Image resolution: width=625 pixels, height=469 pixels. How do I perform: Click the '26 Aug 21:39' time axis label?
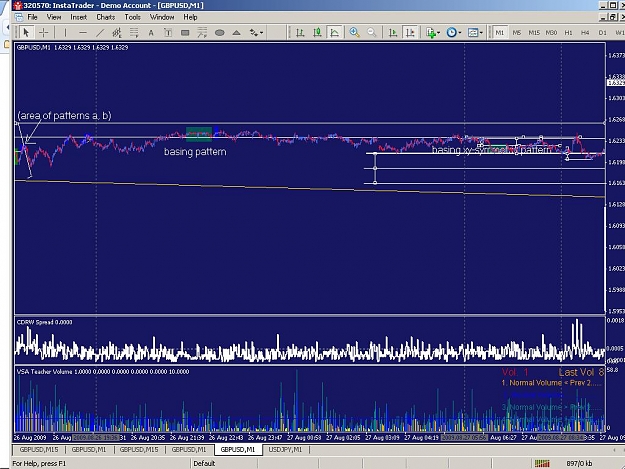click(x=187, y=438)
